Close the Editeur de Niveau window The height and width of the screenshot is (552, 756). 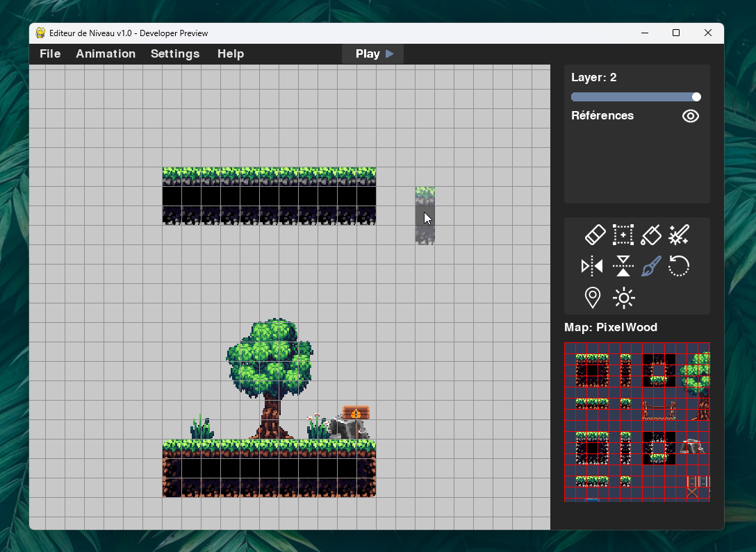[x=708, y=33]
